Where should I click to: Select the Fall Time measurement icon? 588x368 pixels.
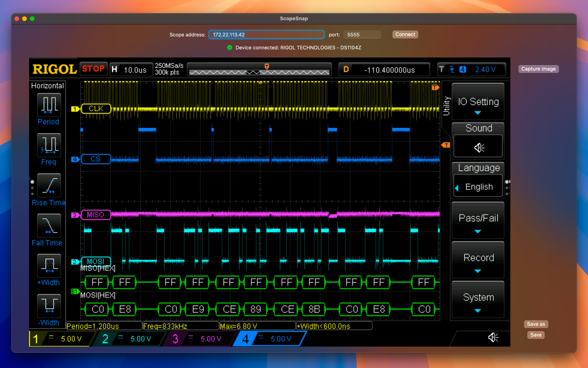pyautogui.click(x=49, y=225)
